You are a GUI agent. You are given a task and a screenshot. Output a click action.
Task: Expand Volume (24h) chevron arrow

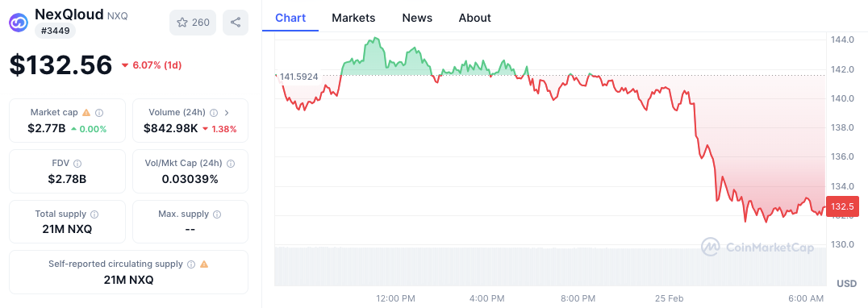(x=227, y=113)
